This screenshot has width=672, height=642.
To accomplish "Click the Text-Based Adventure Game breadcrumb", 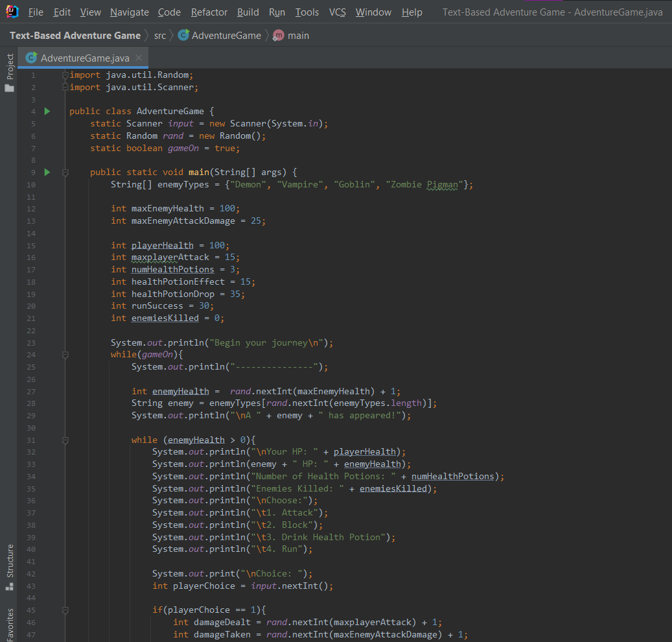I will tap(75, 36).
